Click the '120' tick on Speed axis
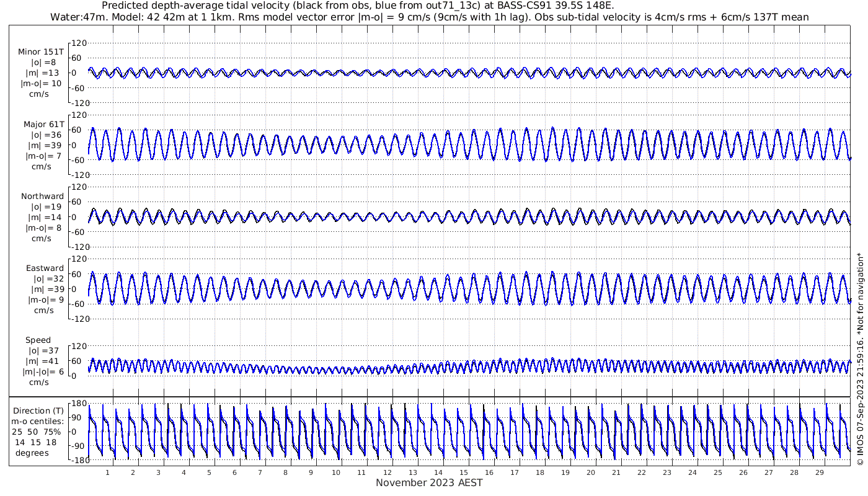 pos(78,346)
